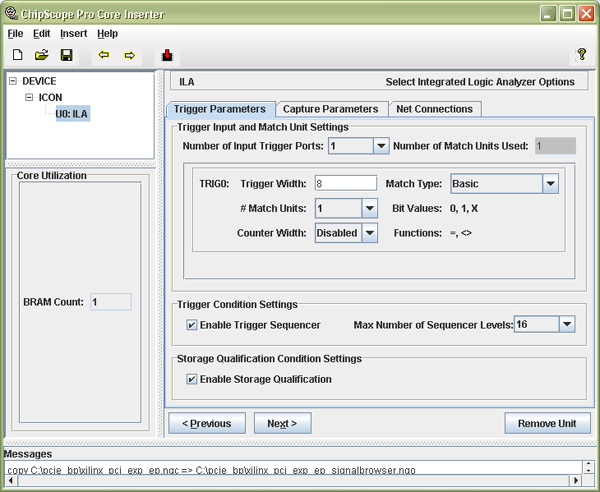The image size is (600, 492).
Task: Expand the Max Number of Sequencer Levels dropdown
Action: 567,324
